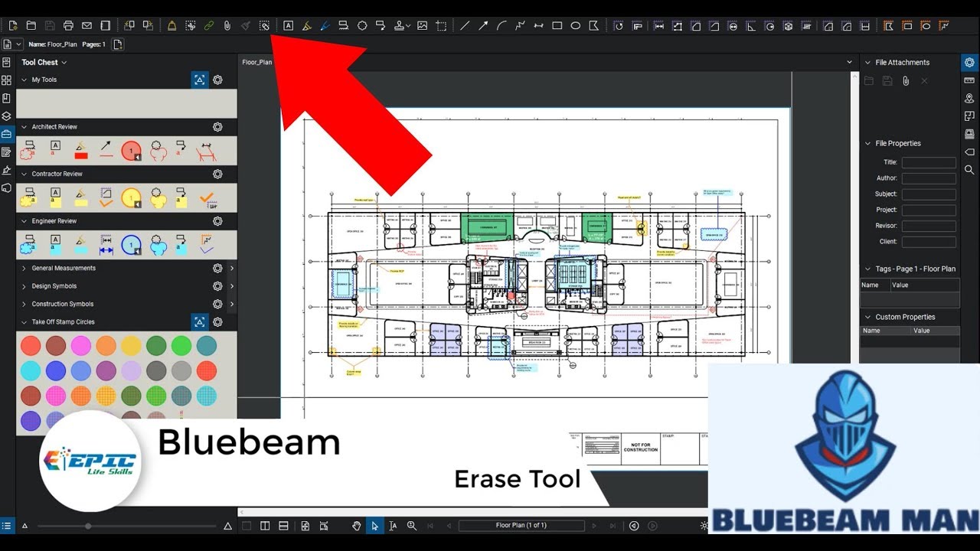980x551 pixels.
Task: Toggle the Properties gear panel on the right sidebar
Action: [x=969, y=63]
